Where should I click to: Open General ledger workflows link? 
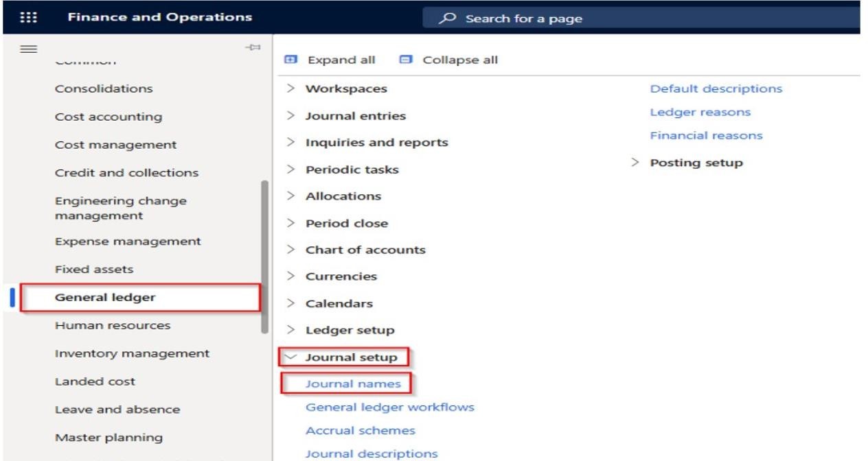click(x=389, y=407)
